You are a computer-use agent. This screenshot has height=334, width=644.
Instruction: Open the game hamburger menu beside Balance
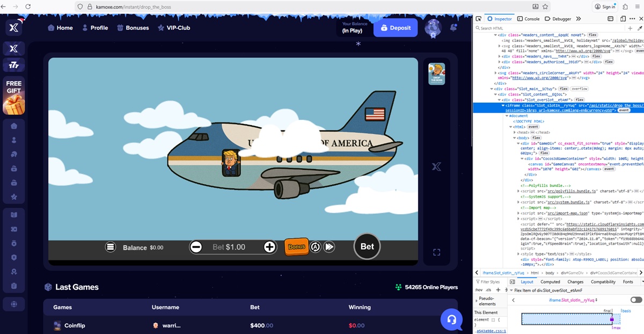(110, 247)
